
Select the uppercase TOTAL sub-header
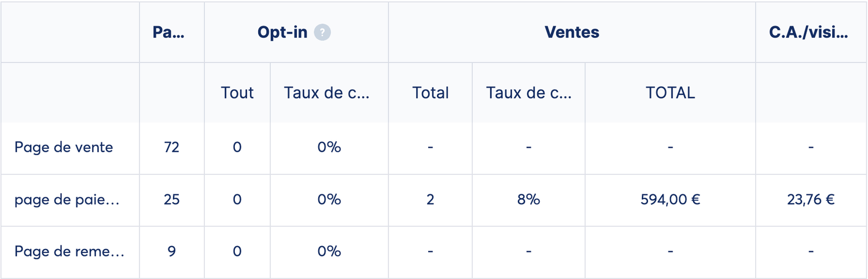[670, 93]
